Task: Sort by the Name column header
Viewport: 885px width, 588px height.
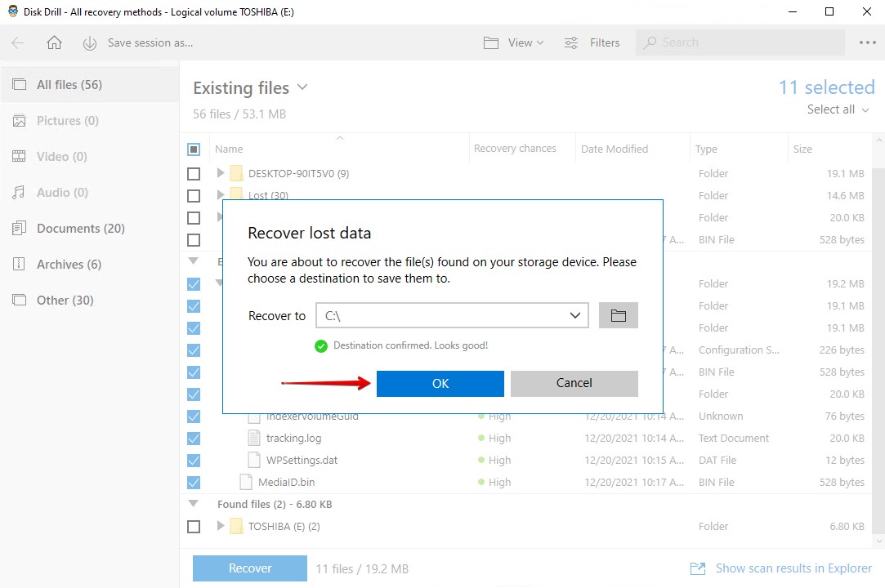Action: (x=339, y=149)
